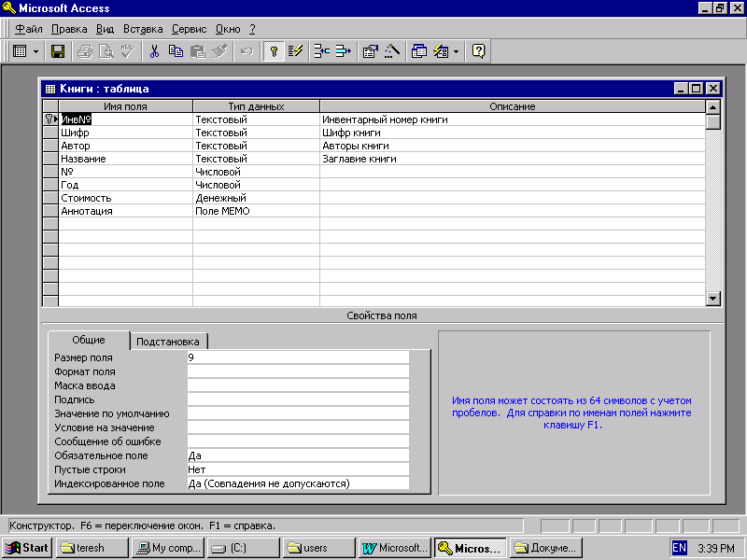Viewport: 747px width, 560px height.
Task: Select the Шифр field name cell
Action: 126,133
